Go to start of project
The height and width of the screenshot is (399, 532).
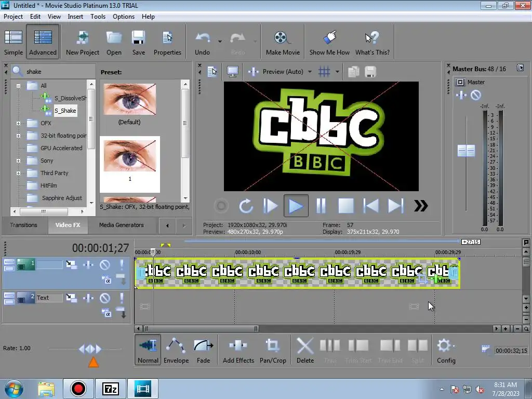pyautogui.click(x=371, y=206)
